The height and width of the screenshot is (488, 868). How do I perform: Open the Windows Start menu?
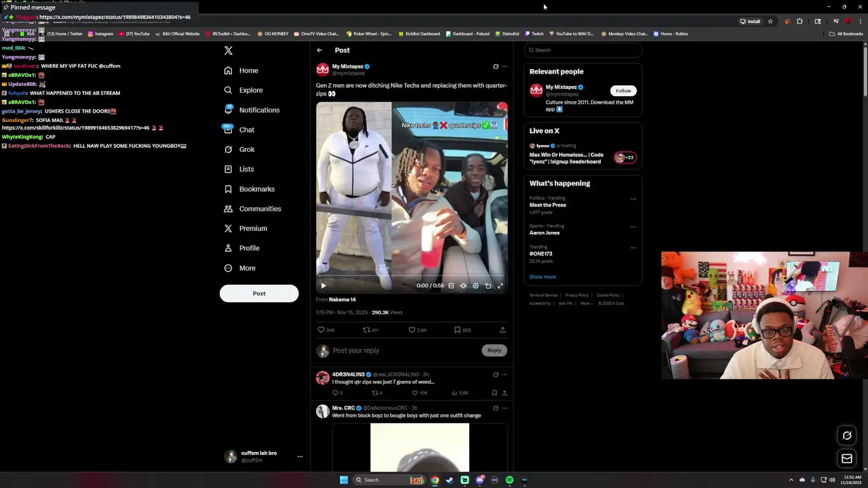(x=344, y=480)
